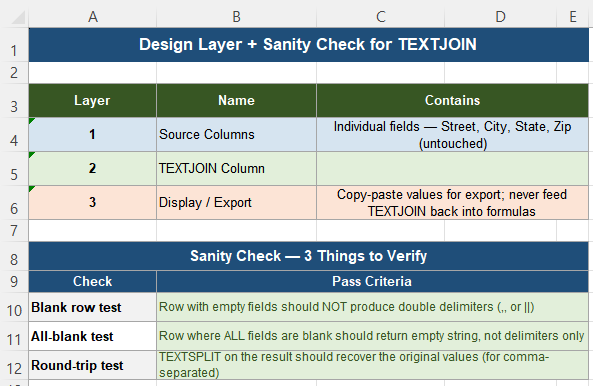Select column D header

point(500,17)
